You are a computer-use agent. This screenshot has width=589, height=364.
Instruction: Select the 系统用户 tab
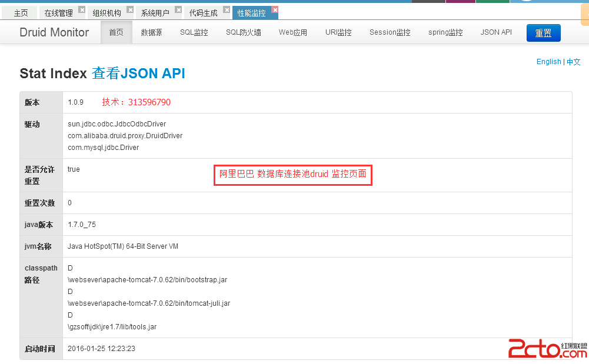155,13
